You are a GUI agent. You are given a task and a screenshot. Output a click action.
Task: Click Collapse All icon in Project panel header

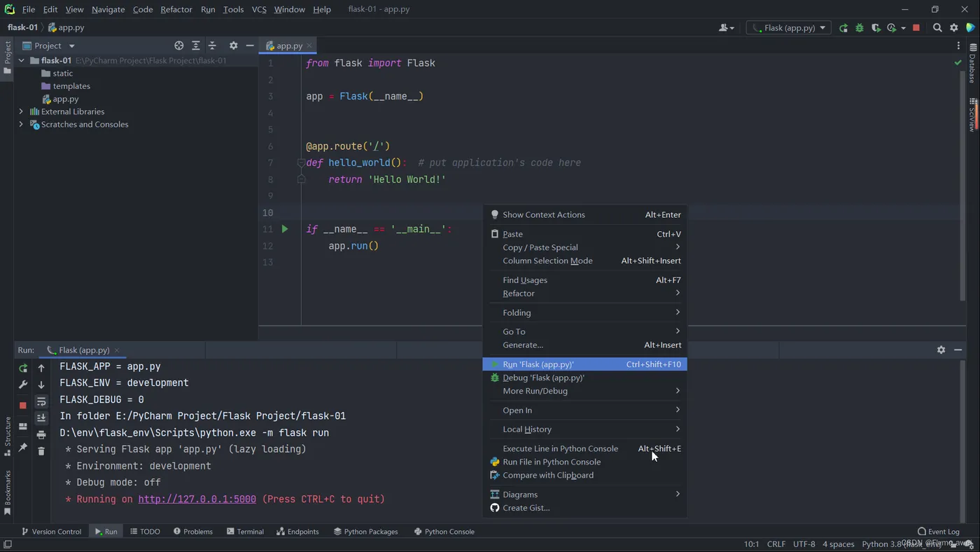pyautogui.click(x=213, y=46)
